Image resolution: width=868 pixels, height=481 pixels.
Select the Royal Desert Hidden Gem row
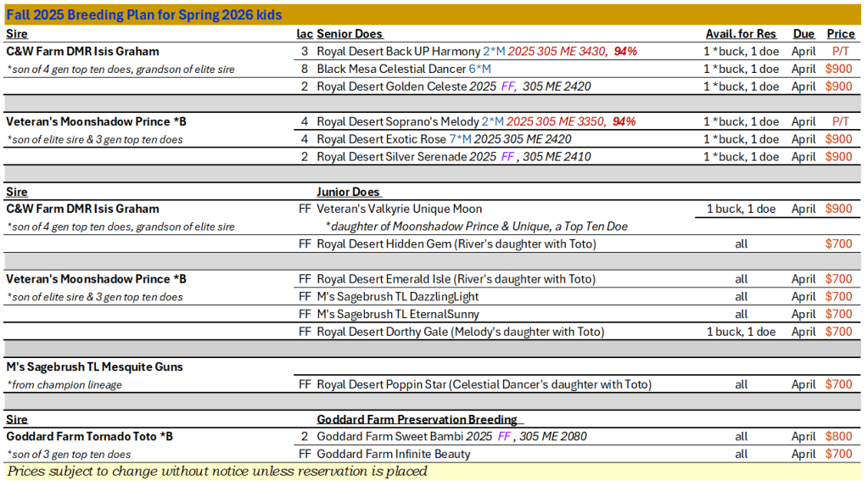pos(456,244)
